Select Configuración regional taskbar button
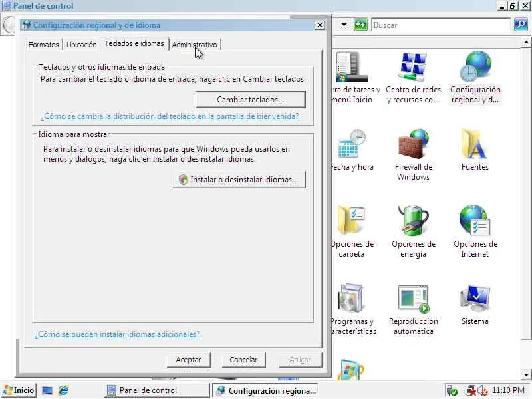Viewport: 532px width, 399px height. pyautogui.click(x=265, y=390)
